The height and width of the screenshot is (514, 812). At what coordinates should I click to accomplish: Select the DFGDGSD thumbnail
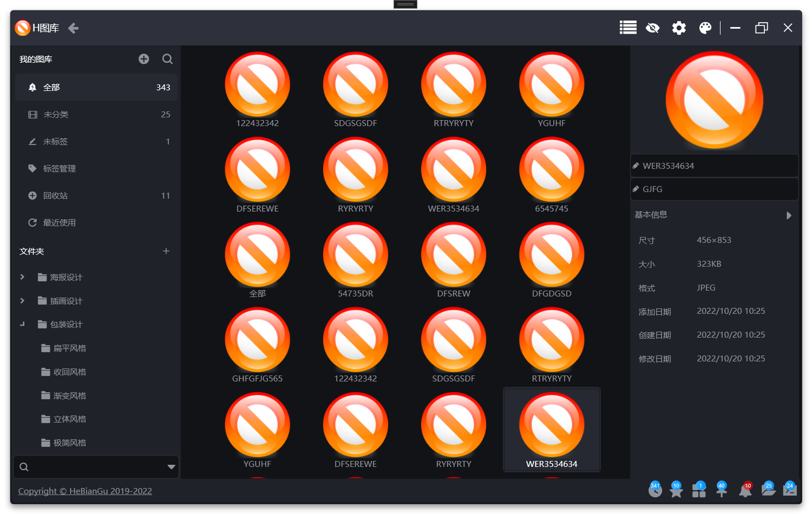552,260
